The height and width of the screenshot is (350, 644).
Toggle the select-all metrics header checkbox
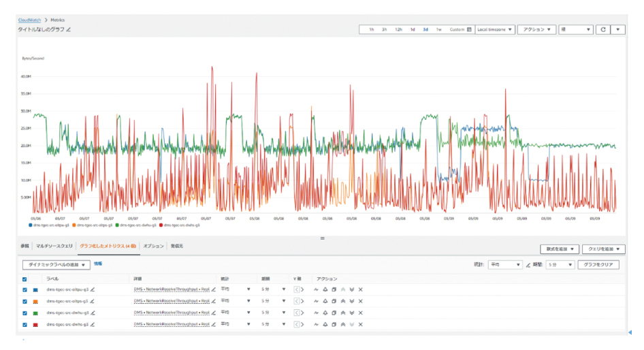tap(25, 279)
